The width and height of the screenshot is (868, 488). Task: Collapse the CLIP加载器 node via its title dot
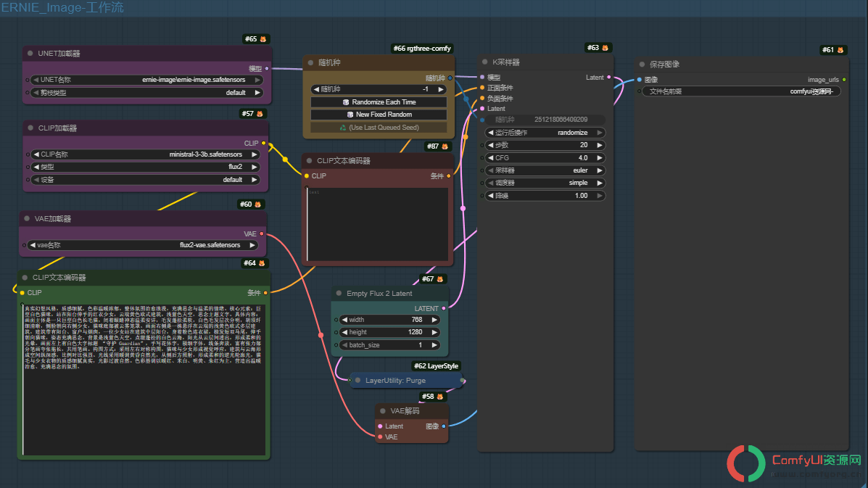pos(30,128)
